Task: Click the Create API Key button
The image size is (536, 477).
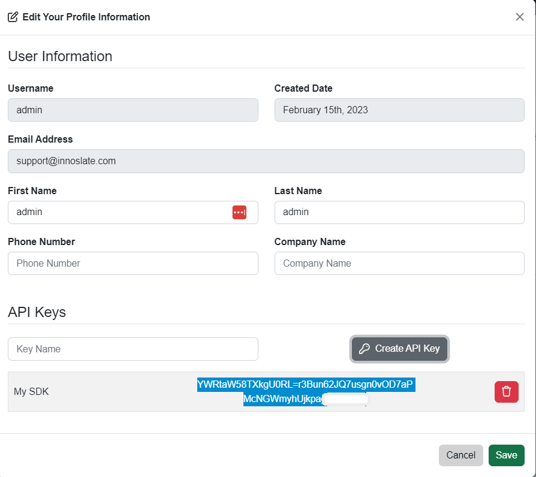Action: [400, 349]
